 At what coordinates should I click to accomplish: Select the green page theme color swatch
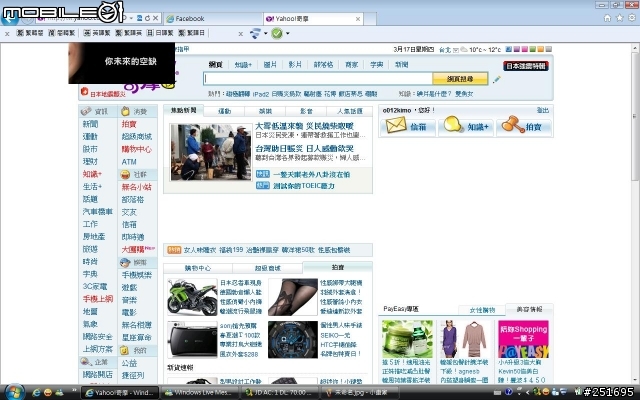533,49
